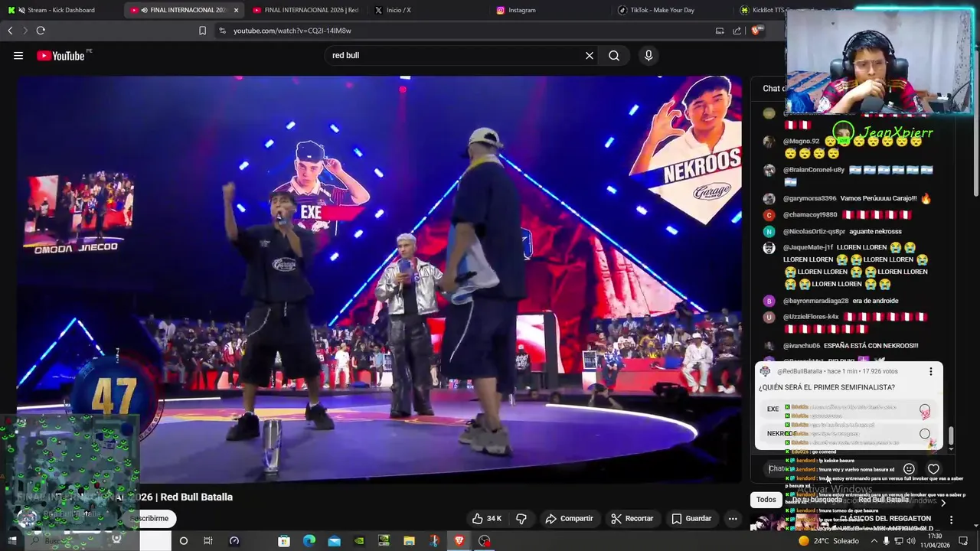Screen dimensions: 980x551
Task: Go back in browser history
Action: (x=10, y=31)
